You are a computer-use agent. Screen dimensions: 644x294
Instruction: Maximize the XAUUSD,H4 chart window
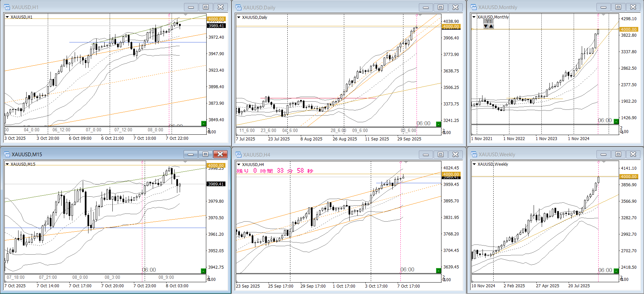(440, 155)
